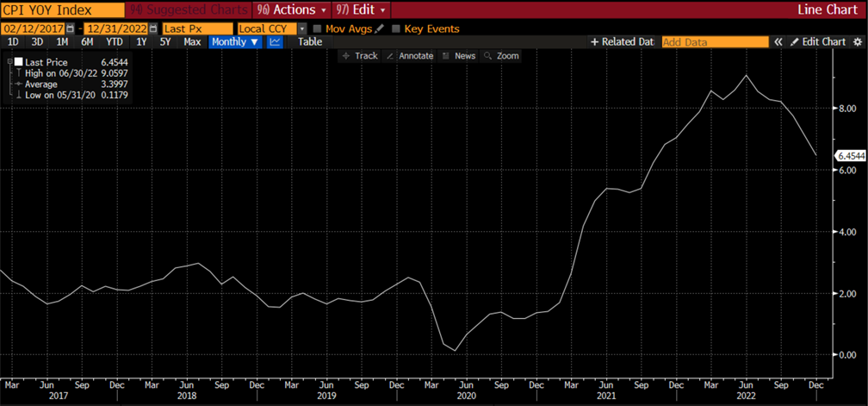
Task: Click the start date field 02/12/2017
Action: click(33, 28)
